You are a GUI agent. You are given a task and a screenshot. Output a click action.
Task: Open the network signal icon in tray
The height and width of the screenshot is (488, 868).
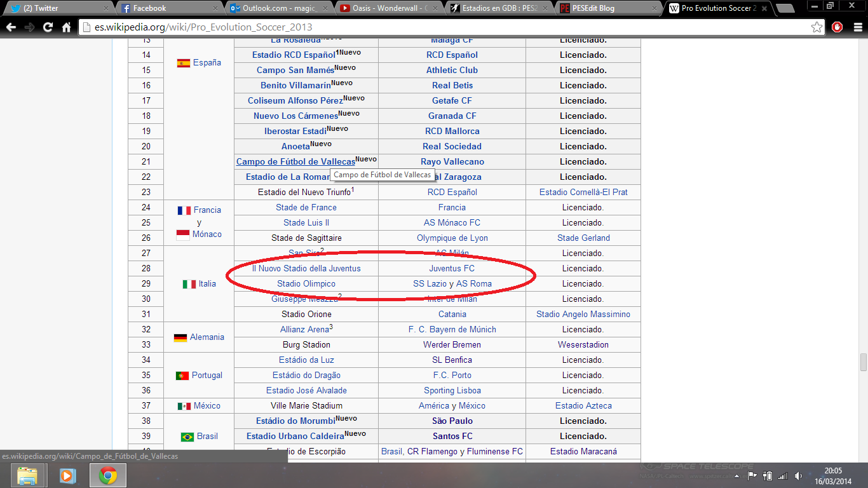click(x=783, y=475)
